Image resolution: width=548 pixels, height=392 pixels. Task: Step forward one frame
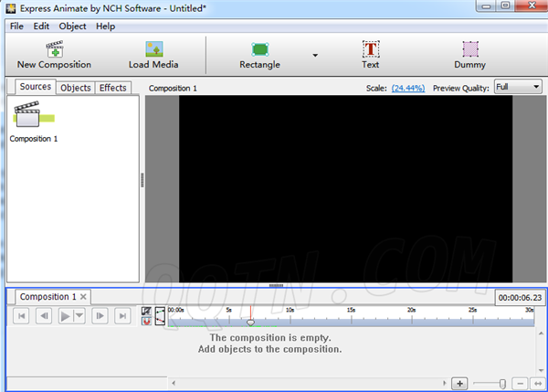pos(100,316)
